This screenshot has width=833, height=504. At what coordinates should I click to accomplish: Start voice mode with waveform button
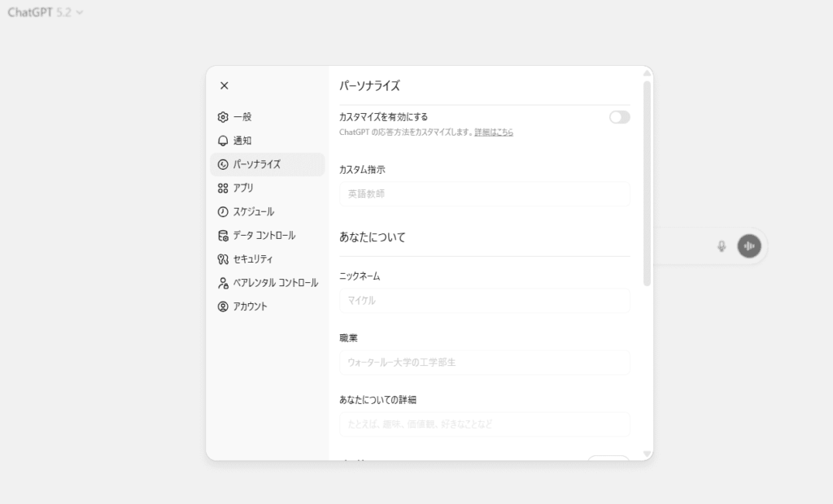[x=749, y=246]
